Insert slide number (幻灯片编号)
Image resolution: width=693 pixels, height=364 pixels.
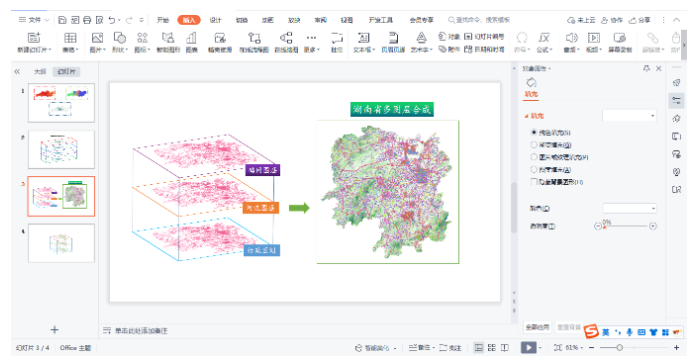[x=484, y=37]
